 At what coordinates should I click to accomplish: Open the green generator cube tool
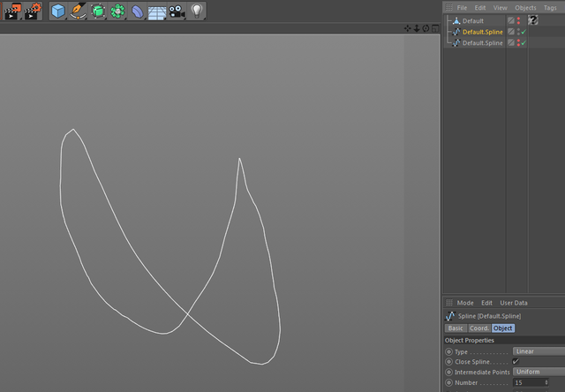tap(98, 11)
